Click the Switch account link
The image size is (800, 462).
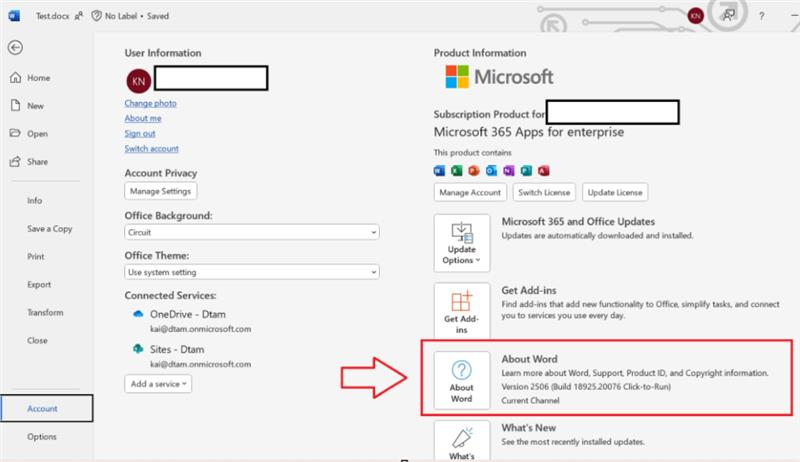(152, 148)
